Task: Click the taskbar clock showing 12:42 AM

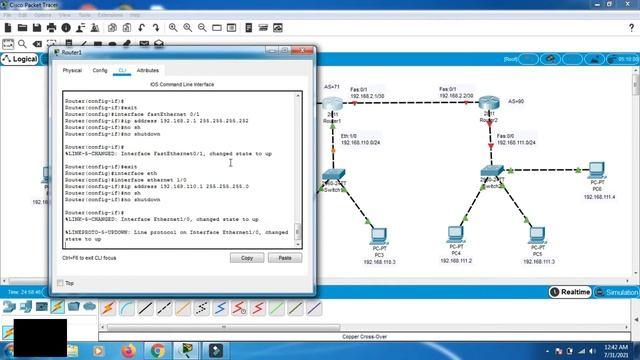Action: (x=616, y=351)
